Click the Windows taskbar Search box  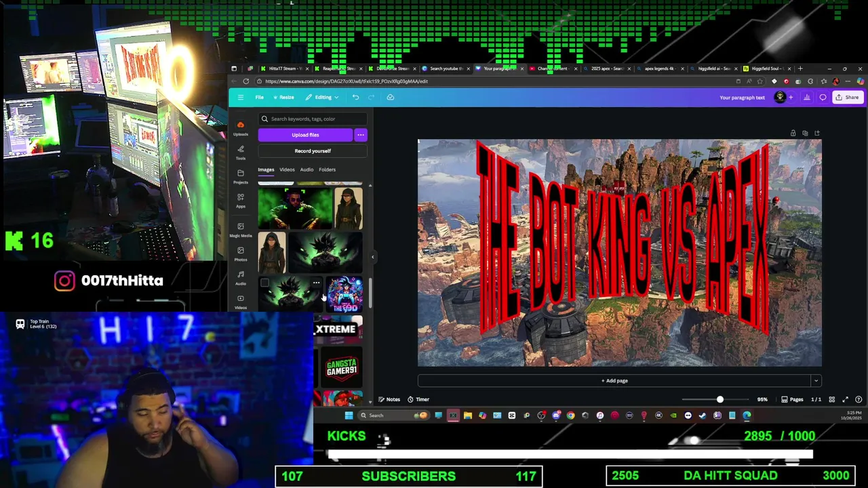[395, 415]
